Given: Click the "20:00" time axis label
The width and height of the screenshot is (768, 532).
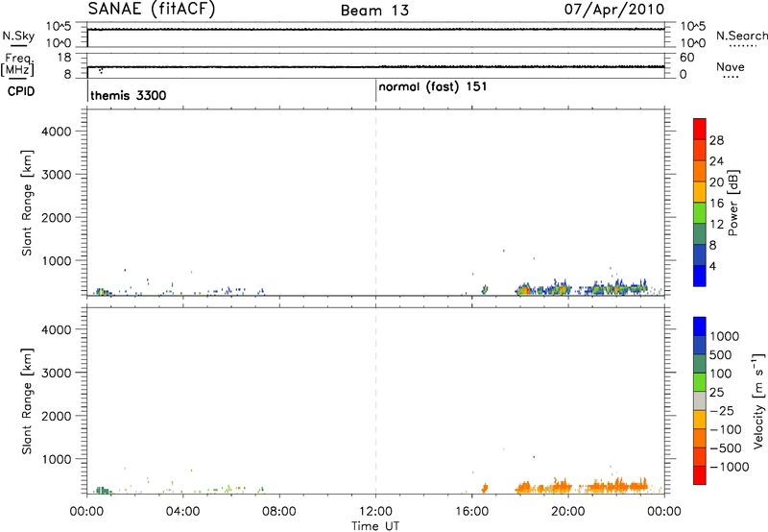Looking at the screenshot, I should (x=568, y=512).
